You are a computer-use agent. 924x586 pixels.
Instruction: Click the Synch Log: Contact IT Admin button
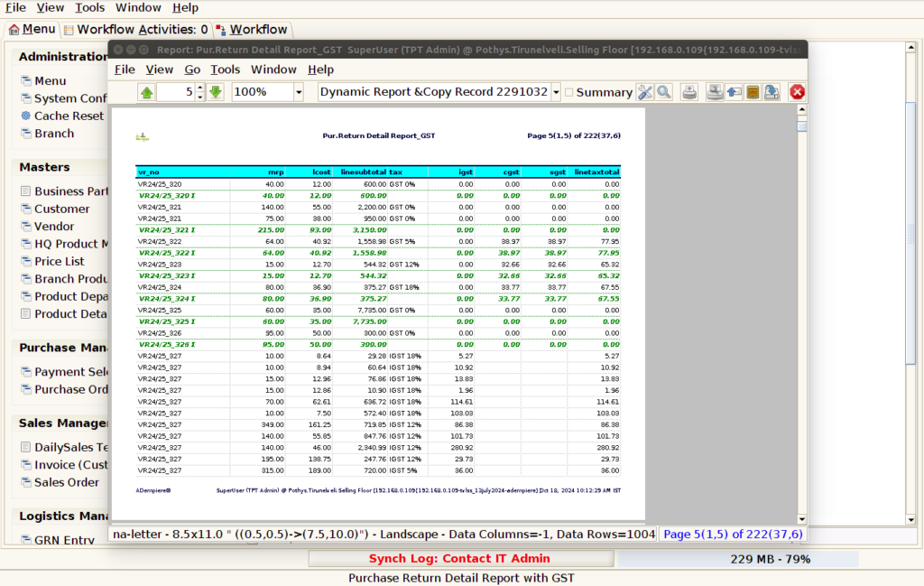coord(460,558)
